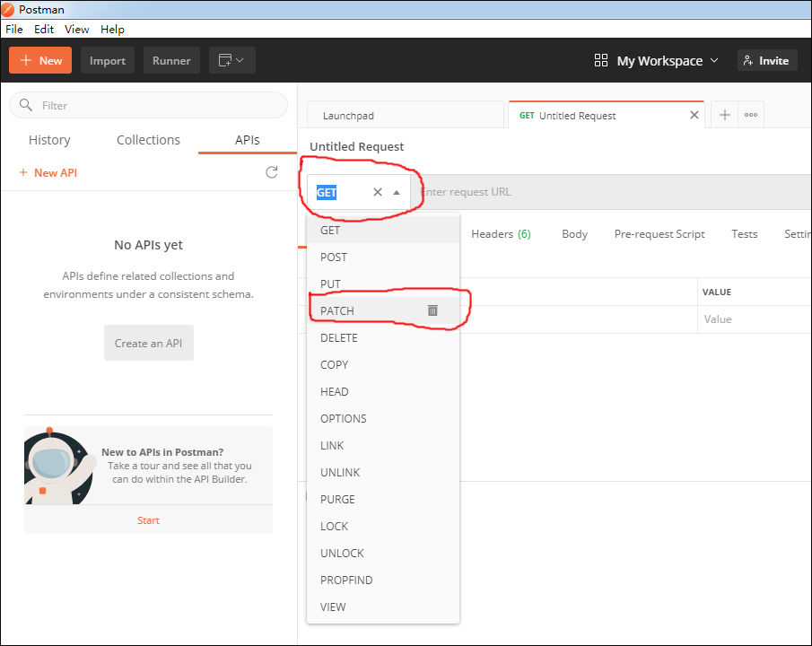Create a New API link

[x=48, y=172]
